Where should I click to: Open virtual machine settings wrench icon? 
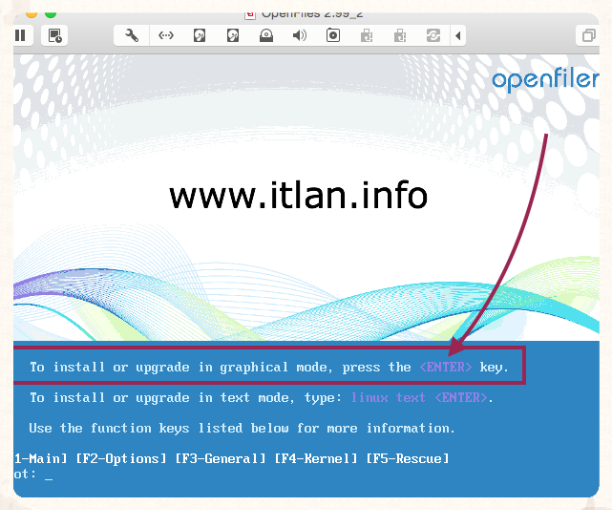132,35
